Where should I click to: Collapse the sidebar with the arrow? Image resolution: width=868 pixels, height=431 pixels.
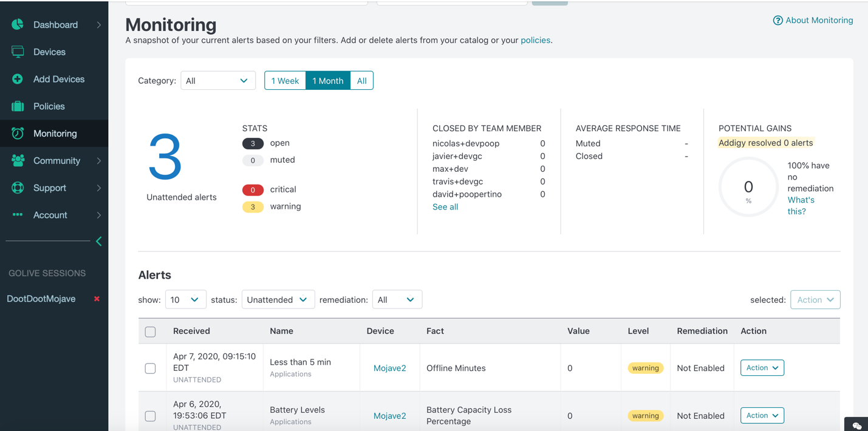pos(99,241)
